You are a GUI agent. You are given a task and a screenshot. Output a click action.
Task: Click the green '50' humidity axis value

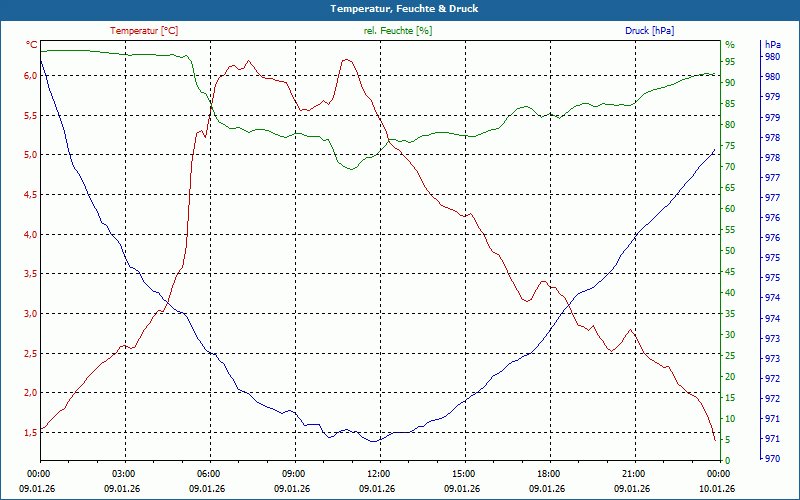(x=730, y=251)
